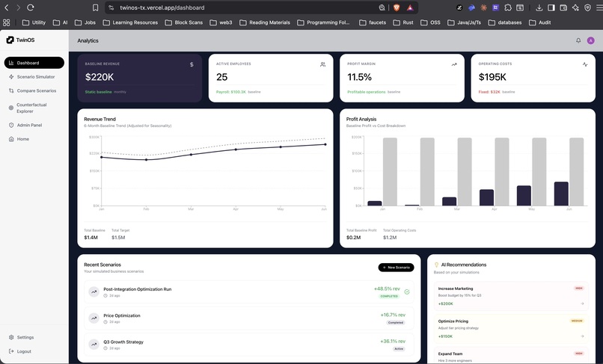Open the Increase Marketing recommendation arrow

(582, 303)
